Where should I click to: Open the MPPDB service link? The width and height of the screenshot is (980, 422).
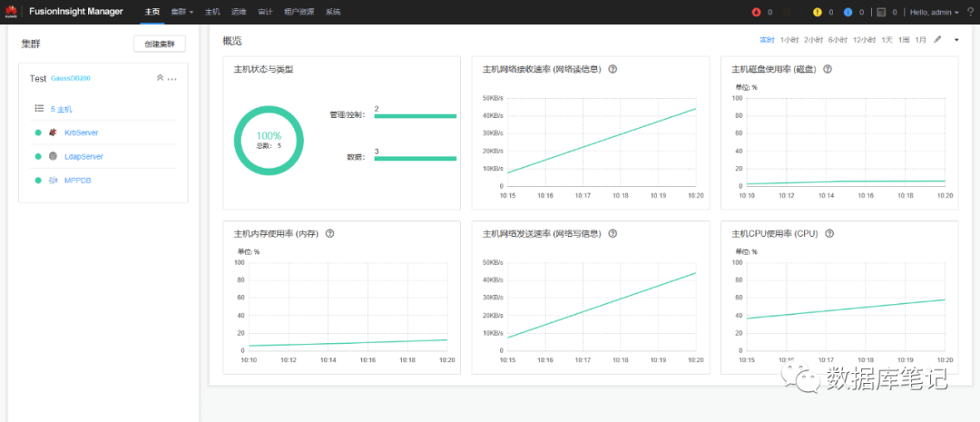point(77,181)
